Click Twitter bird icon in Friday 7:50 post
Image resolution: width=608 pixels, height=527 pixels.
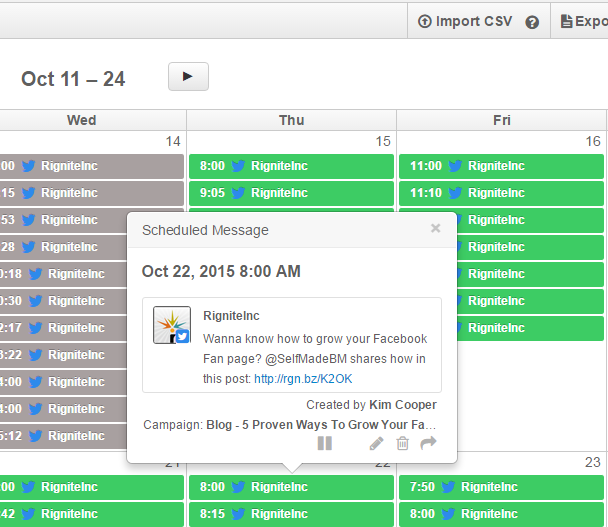(448, 487)
